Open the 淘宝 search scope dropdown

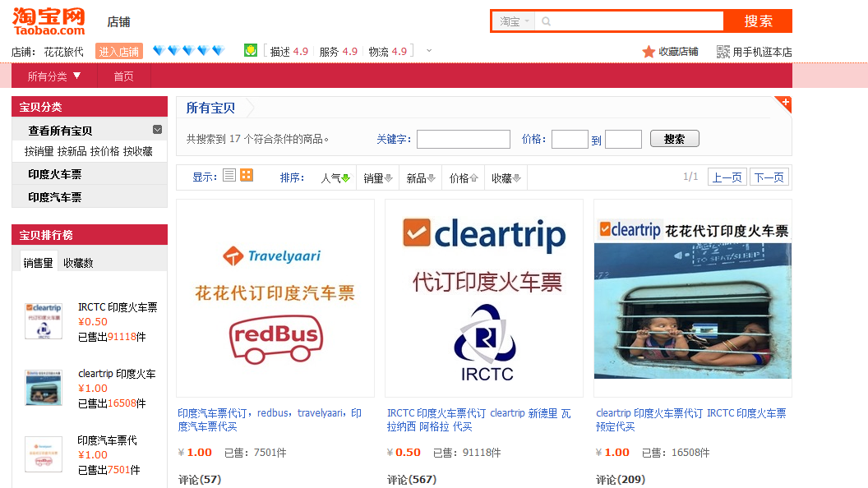click(515, 21)
